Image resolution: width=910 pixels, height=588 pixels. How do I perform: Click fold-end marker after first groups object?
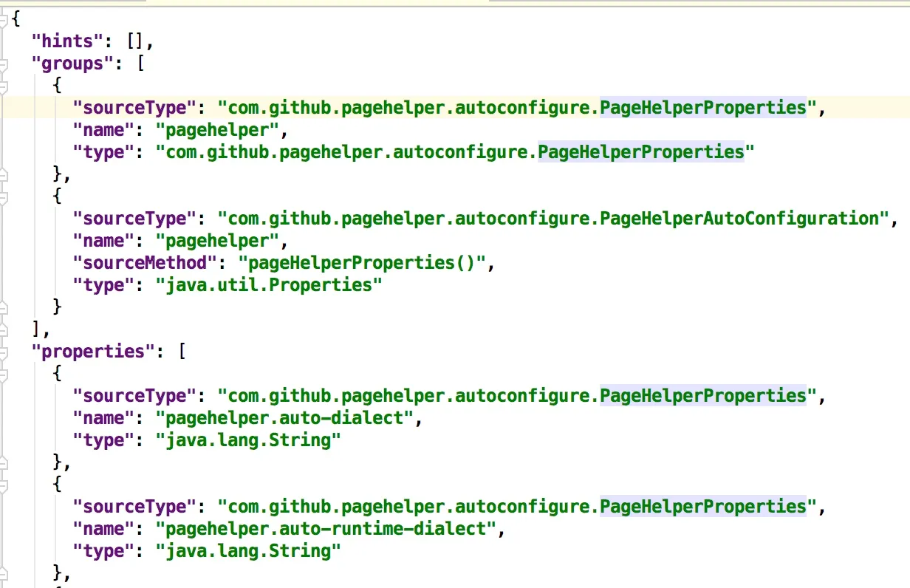click(3, 174)
